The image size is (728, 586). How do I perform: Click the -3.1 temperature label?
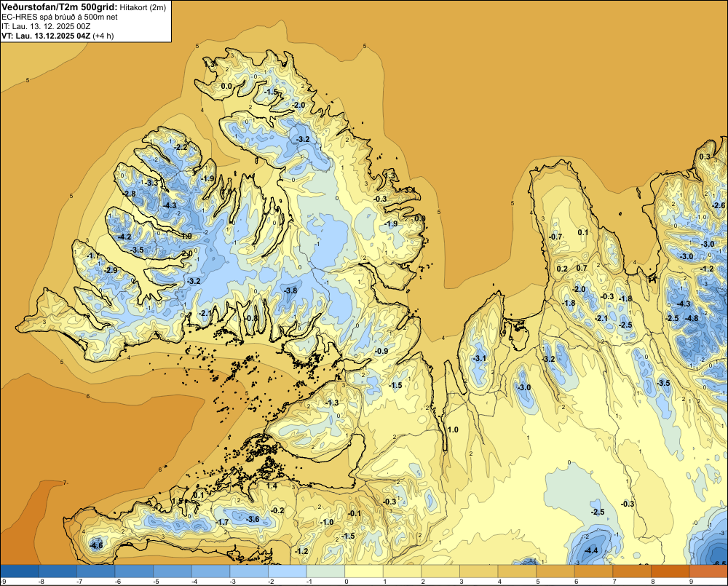pyautogui.click(x=480, y=358)
